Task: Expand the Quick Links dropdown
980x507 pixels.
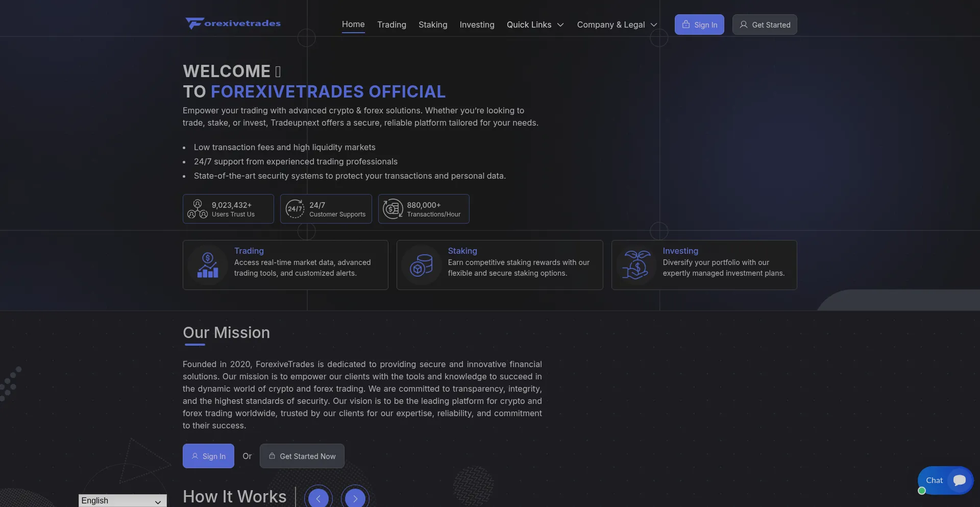Action: [x=535, y=25]
